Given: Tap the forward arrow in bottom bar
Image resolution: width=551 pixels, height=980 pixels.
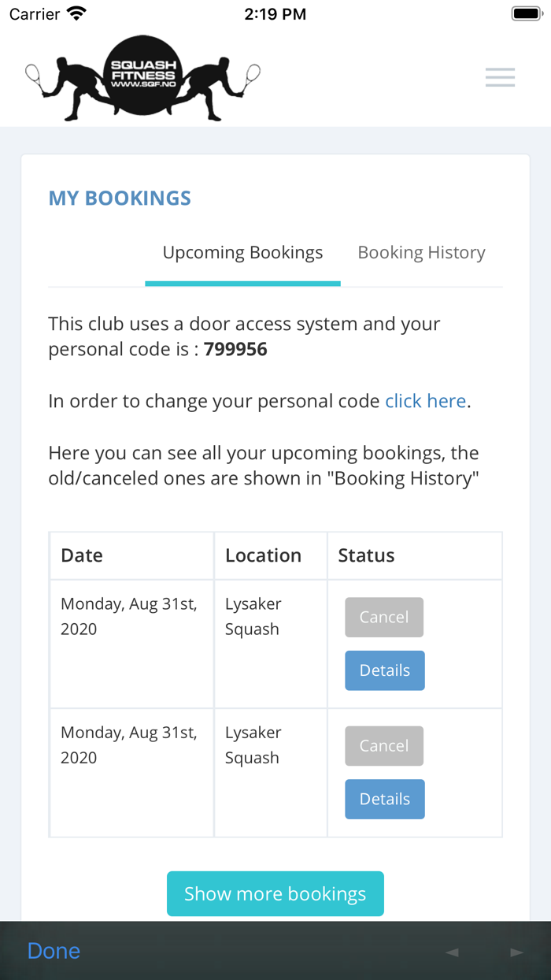Looking at the screenshot, I should point(516,952).
